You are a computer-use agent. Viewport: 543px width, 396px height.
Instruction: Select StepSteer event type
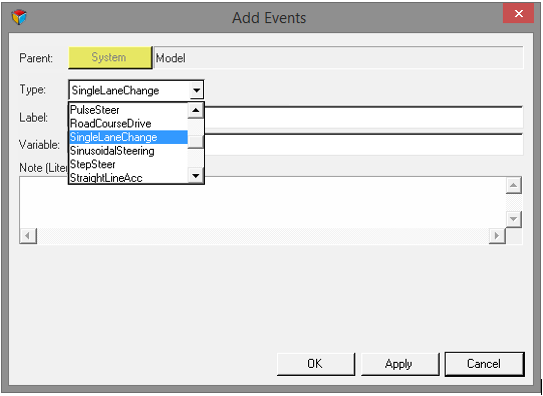[128, 164]
